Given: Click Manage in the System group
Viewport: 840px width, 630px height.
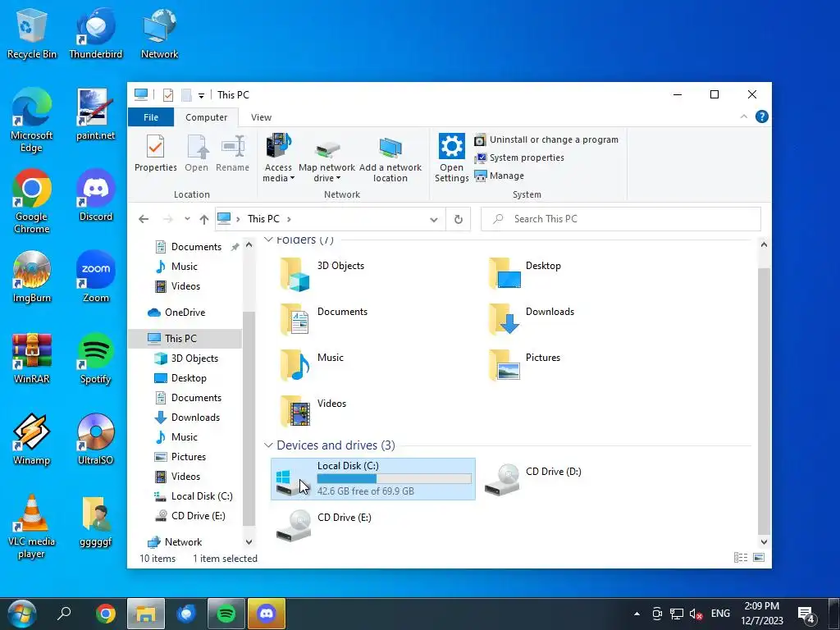Looking at the screenshot, I should (x=500, y=176).
